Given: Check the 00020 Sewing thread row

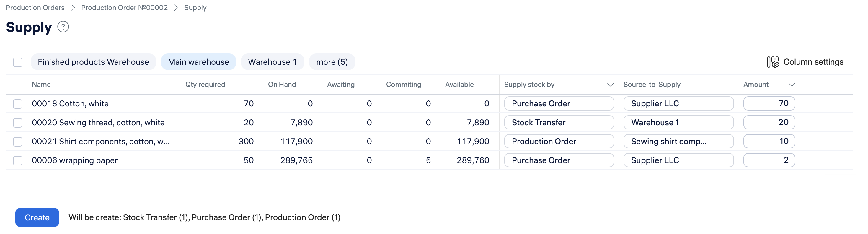Looking at the screenshot, I should click(x=18, y=122).
